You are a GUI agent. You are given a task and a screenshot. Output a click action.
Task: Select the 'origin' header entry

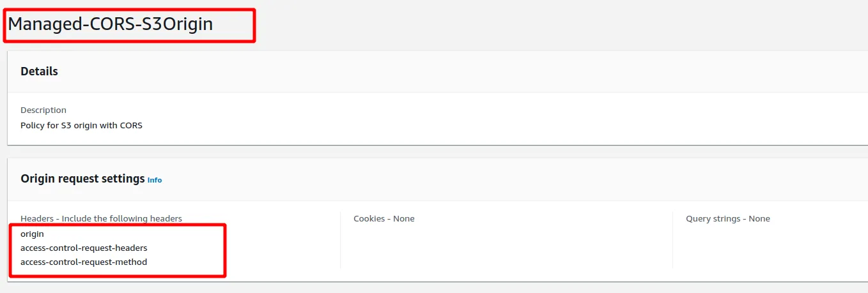click(32, 234)
